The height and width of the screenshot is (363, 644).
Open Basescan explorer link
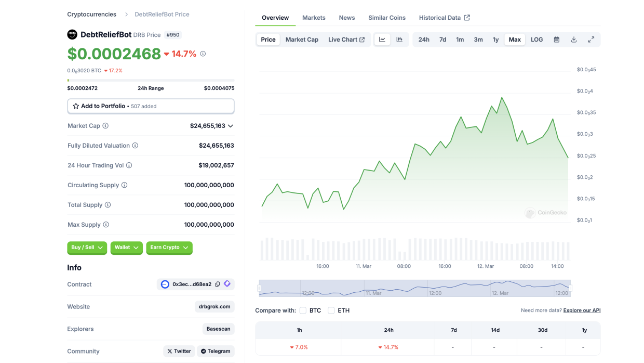click(x=219, y=329)
